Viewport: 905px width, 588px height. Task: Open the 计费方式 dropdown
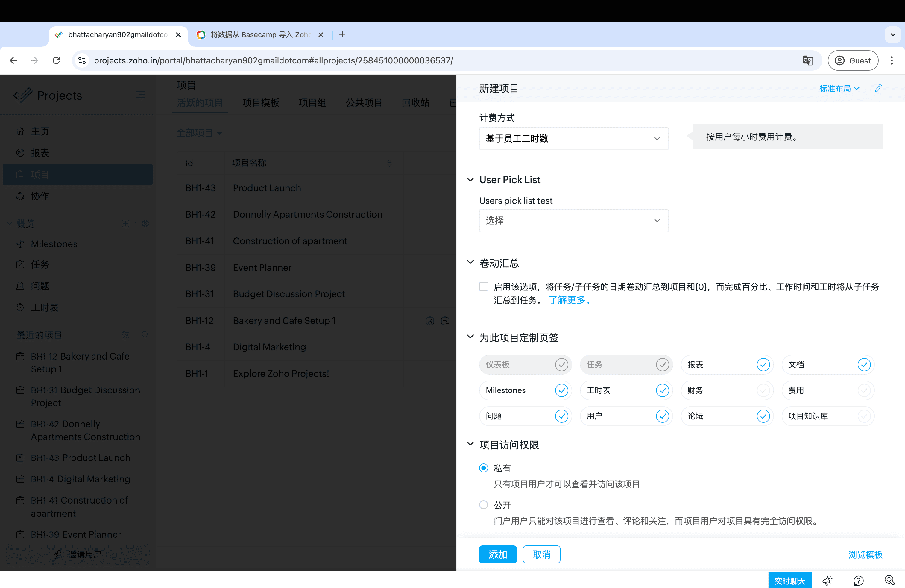tap(573, 138)
